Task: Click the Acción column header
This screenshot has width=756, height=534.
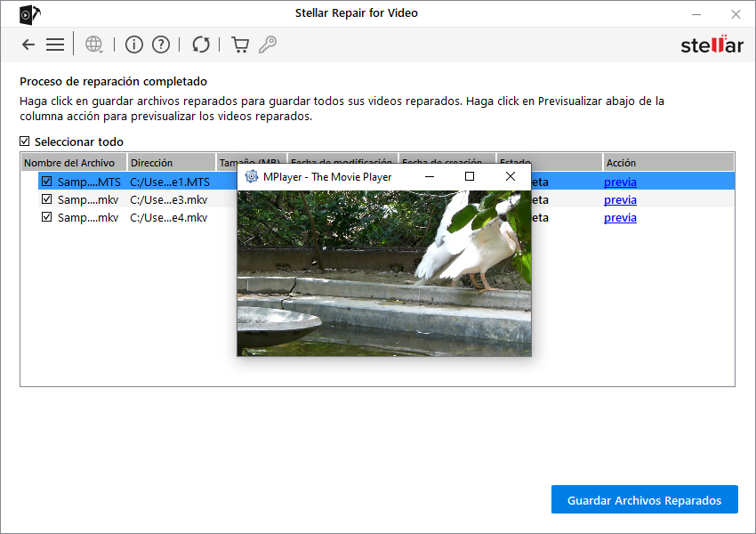Action: click(x=668, y=163)
